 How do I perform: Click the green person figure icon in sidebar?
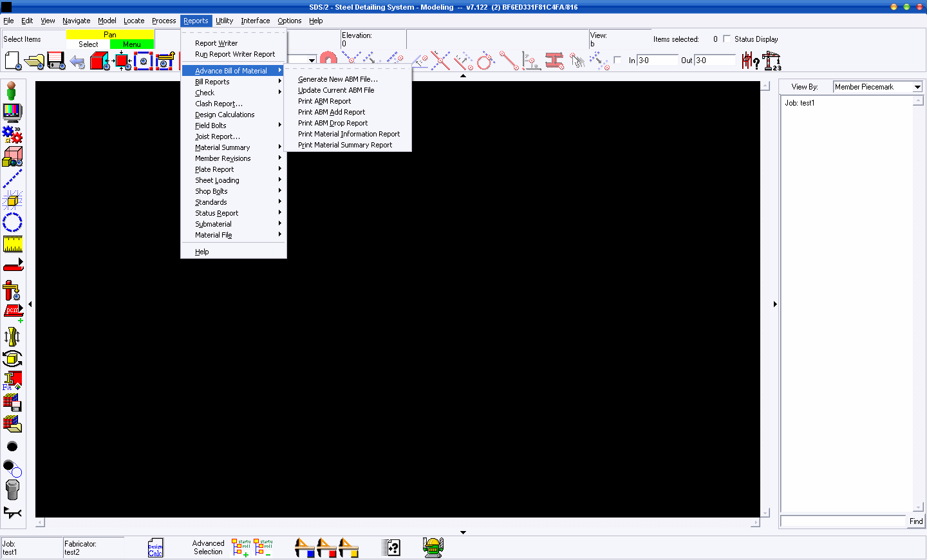pos(12,91)
